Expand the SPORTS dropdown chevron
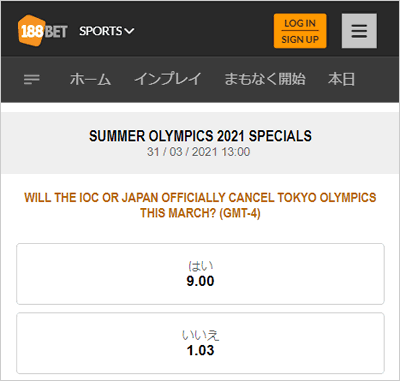The height and width of the screenshot is (381, 400). pos(129,31)
